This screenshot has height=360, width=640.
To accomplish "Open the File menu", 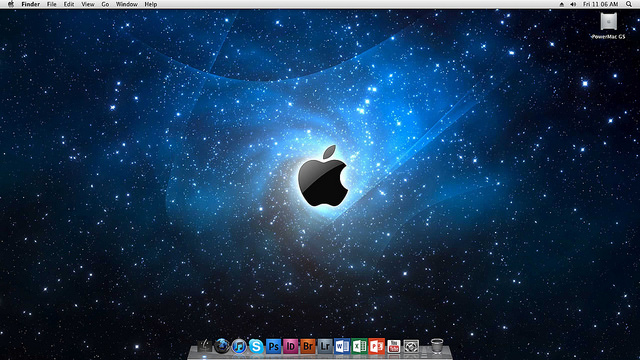I will (x=51, y=4).
